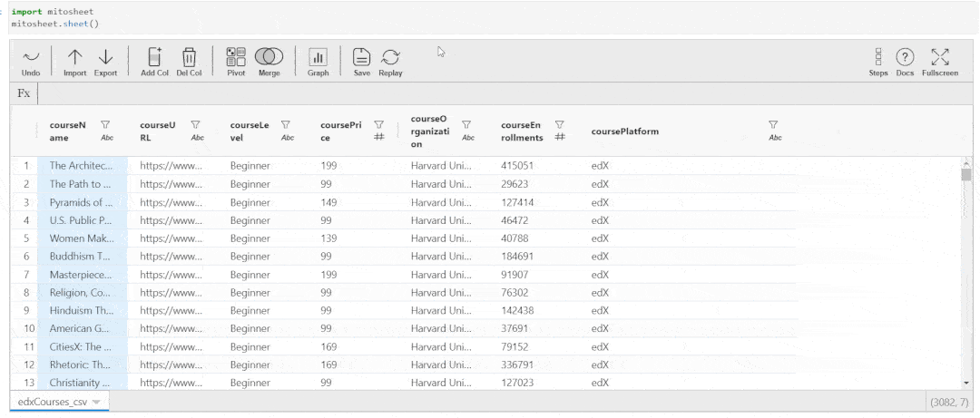The width and height of the screenshot is (980, 418).
Task: Click cell 'Christianity ...'
Action: (83, 383)
